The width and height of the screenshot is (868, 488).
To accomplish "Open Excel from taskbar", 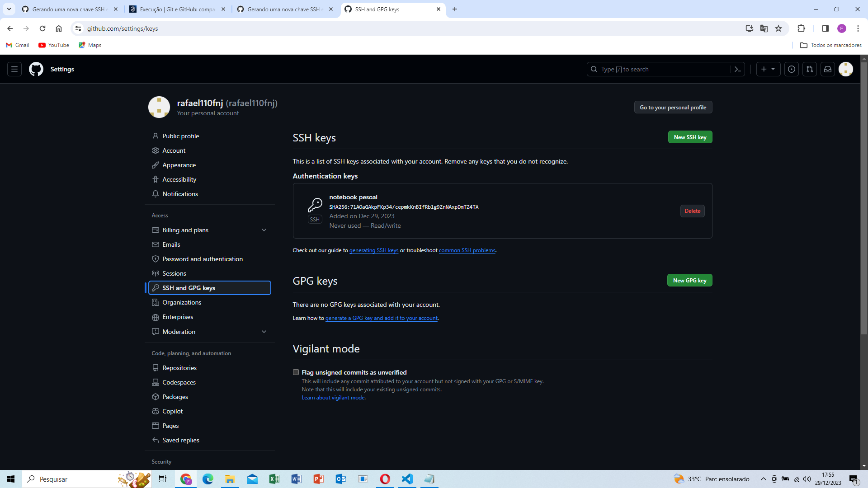I will [274, 479].
